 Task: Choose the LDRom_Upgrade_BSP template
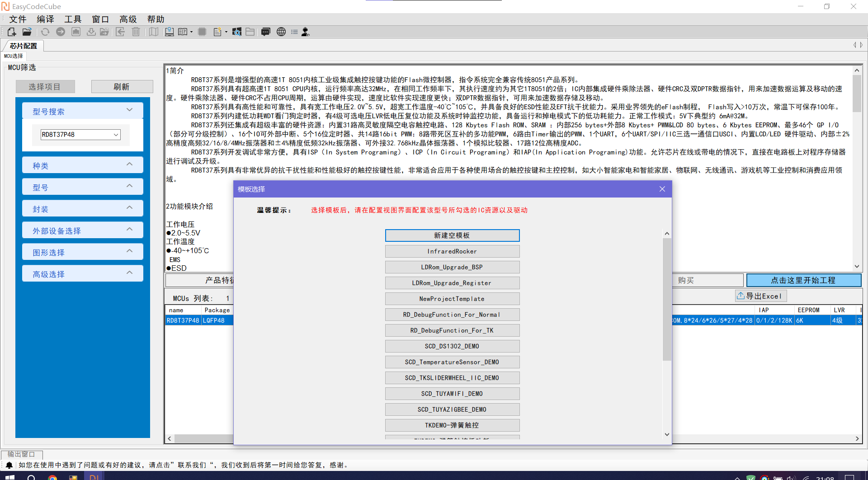coord(452,267)
